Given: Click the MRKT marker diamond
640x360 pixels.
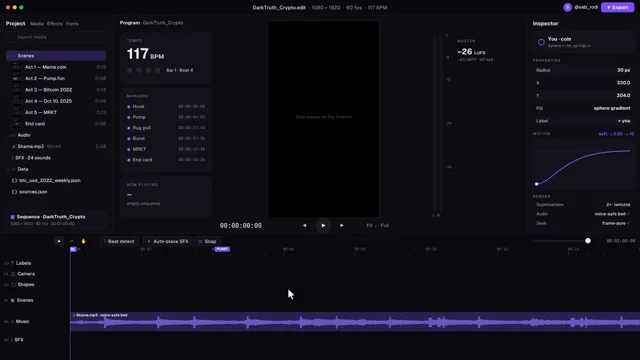Looking at the screenshot, I should 129,149.
